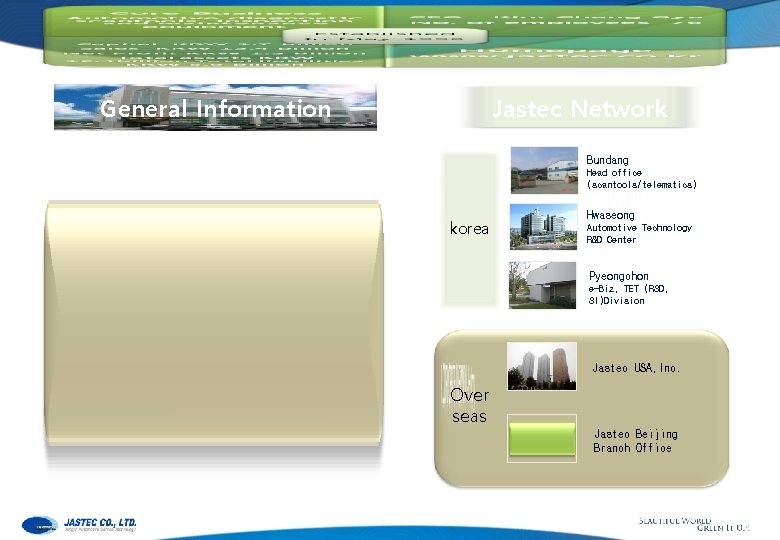Image resolution: width=780 pixels, height=540 pixels.
Task: Click the General Information banner
Action: [215, 107]
